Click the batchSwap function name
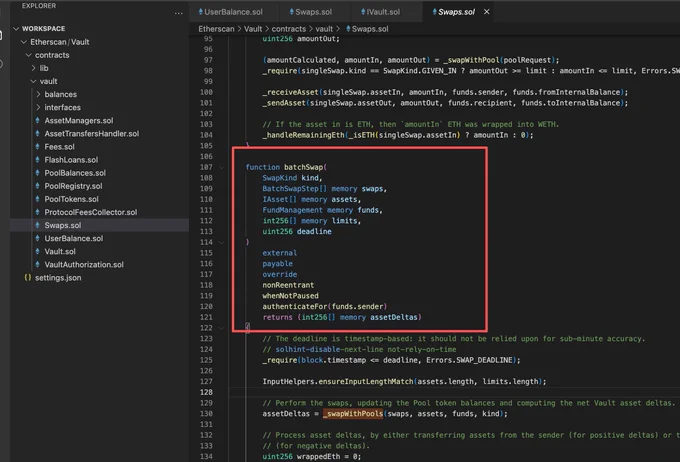This screenshot has height=462, width=680. [304, 167]
